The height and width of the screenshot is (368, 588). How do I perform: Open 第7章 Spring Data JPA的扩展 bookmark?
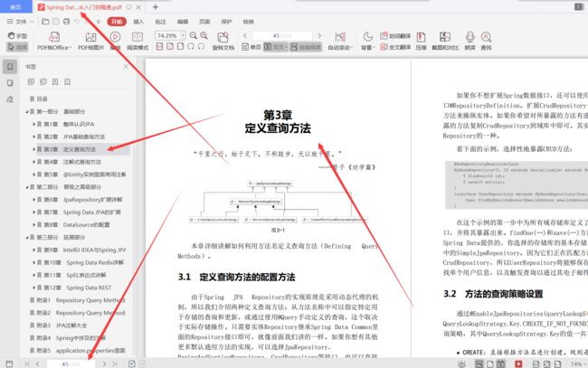pyautogui.click(x=82, y=212)
